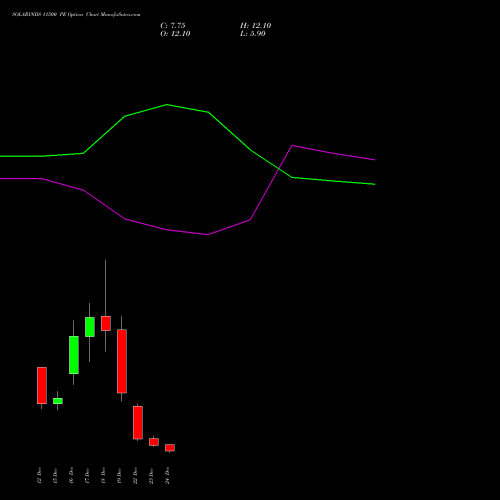Click the 22 Dec date axis label
Screen dimensions: 500x500
pos(135,475)
